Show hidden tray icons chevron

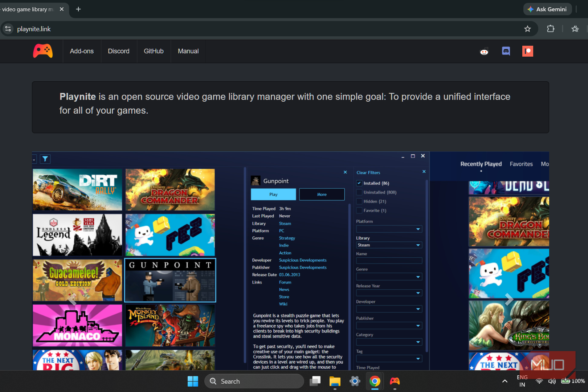505,381
